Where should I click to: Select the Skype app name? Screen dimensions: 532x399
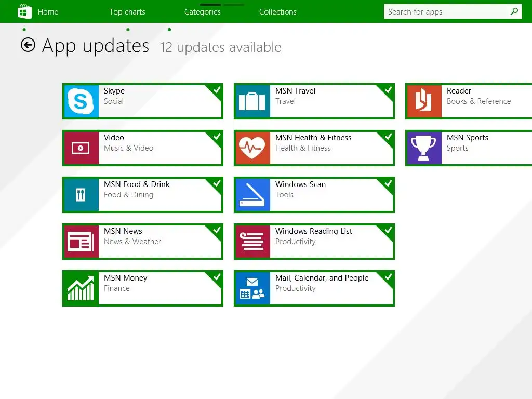(114, 91)
